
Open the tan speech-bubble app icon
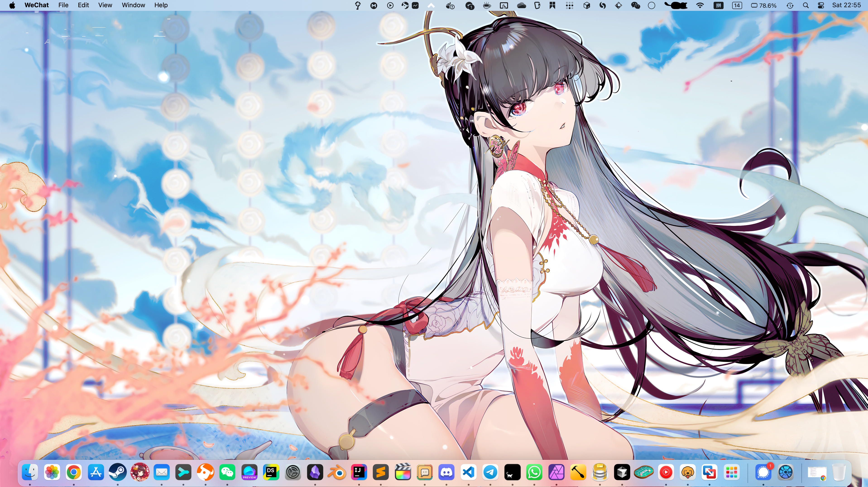[x=424, y=472]
